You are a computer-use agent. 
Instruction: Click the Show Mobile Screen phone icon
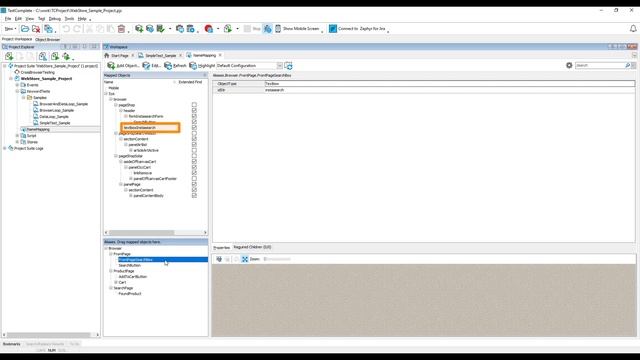278,29
